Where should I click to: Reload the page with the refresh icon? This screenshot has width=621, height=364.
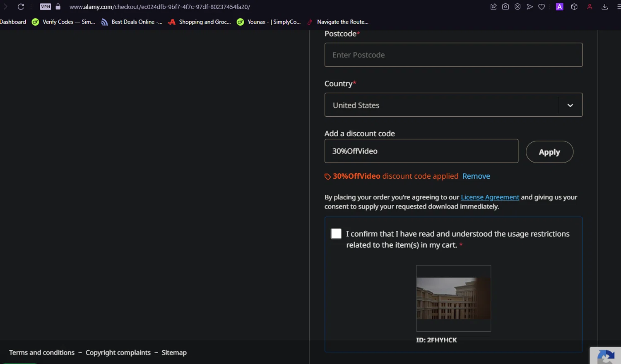pos(21,7)
